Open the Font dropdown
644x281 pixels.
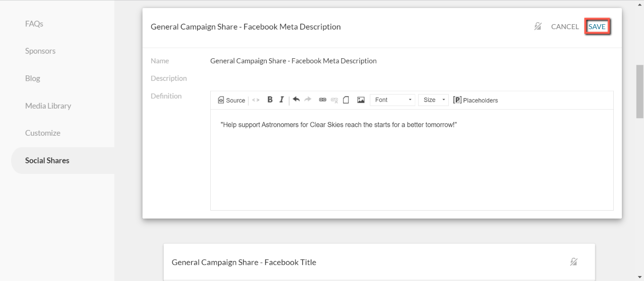pyautogui.click(x=392, y=100)
